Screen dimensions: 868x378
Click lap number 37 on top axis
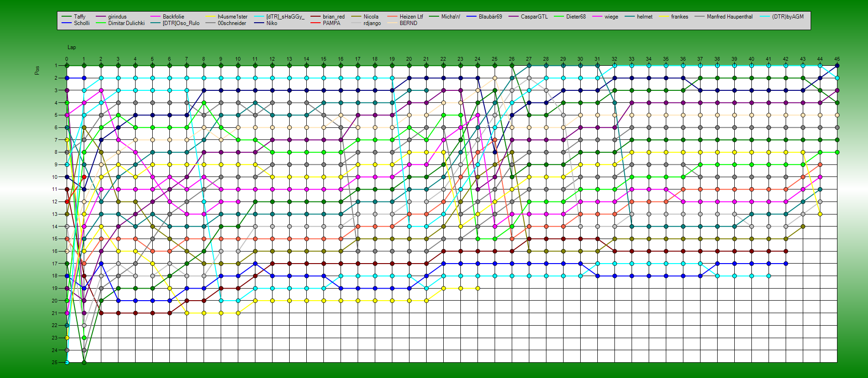[700, 59]
